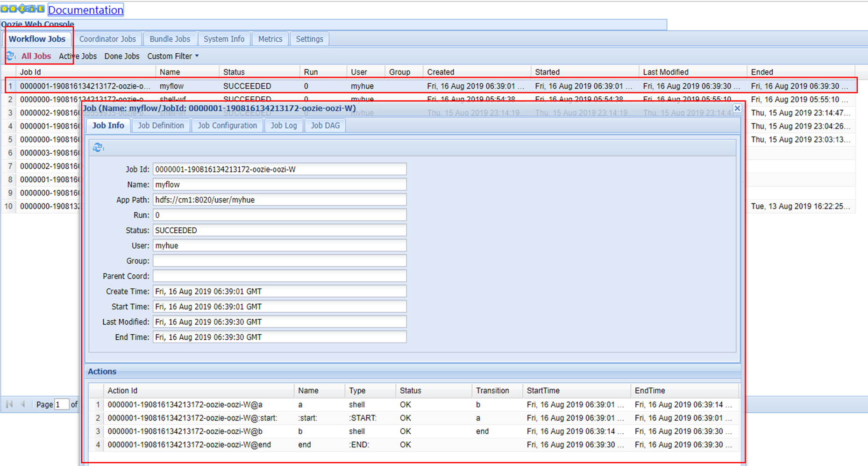Select the action ending with oozi-W@end

click(414, 444)
